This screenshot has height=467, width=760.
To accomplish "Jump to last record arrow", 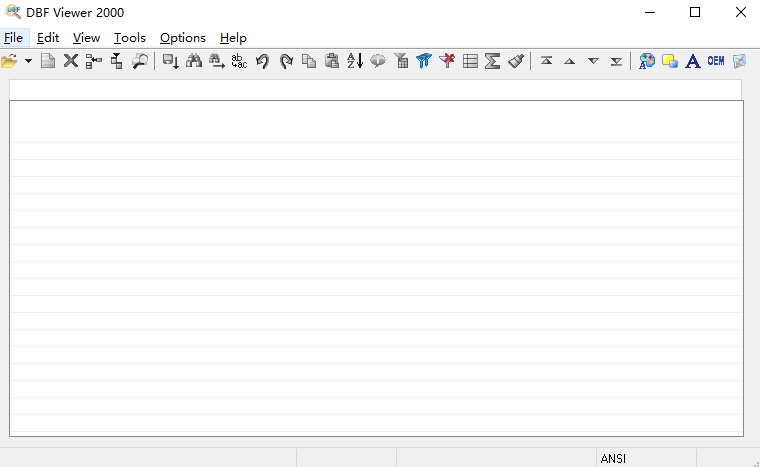I will pyautogui.click(x=616, y=61).
